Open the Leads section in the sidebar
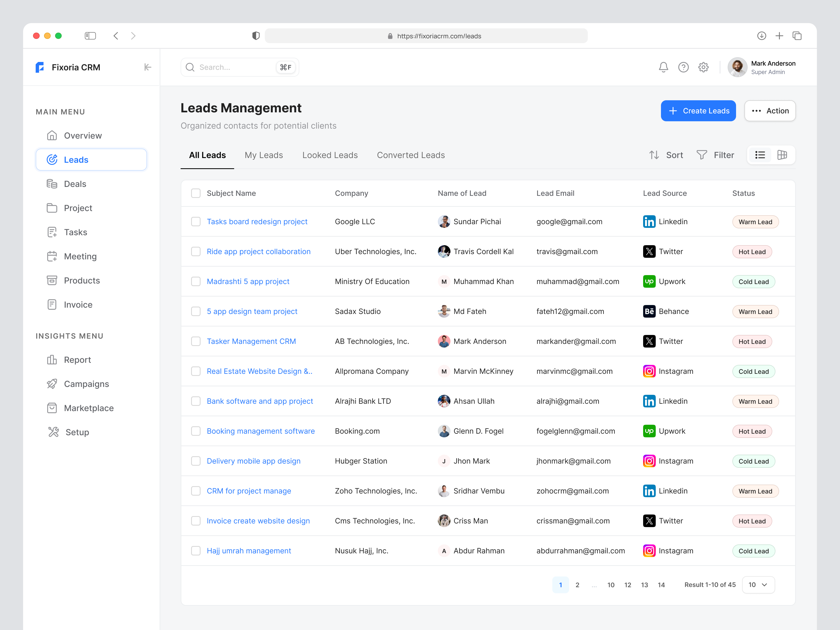This screenshot has height=630, width=840. [x=76, y=160]
